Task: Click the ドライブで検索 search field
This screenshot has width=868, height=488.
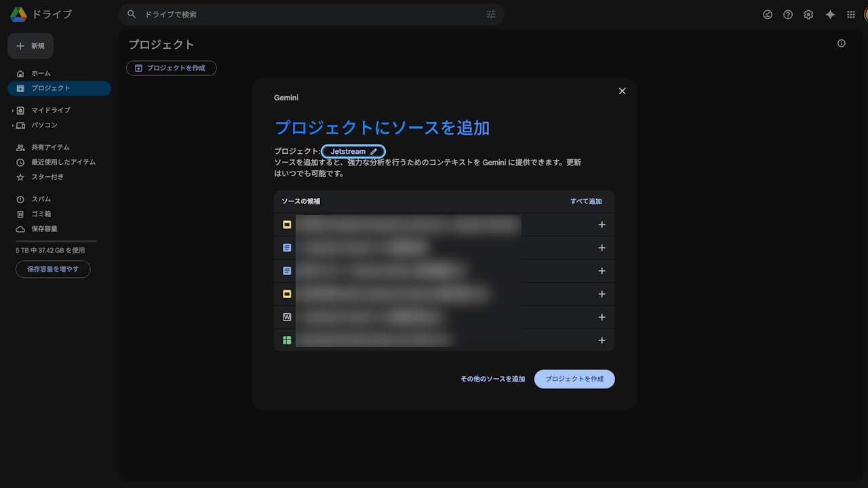Action: click(x=311, y=14)
